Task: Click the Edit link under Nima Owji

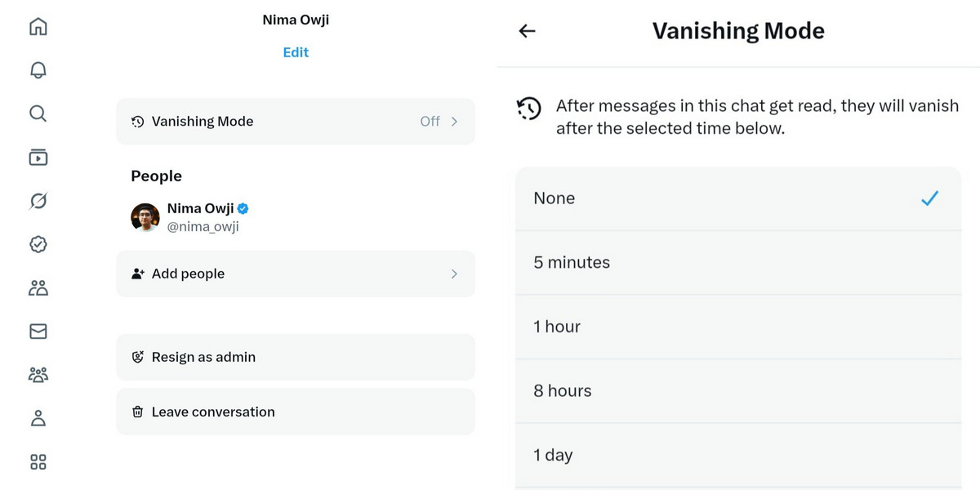Action: (296, 52)
